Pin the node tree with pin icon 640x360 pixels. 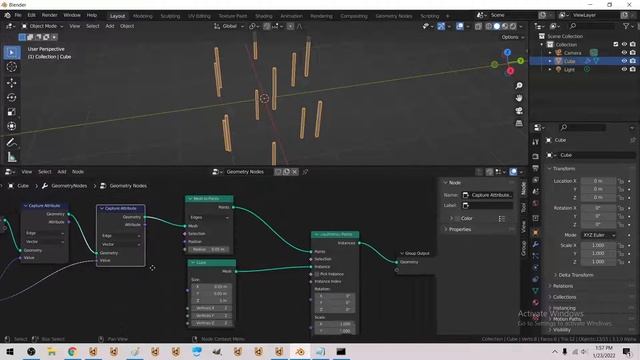click(x=305, y=172)
